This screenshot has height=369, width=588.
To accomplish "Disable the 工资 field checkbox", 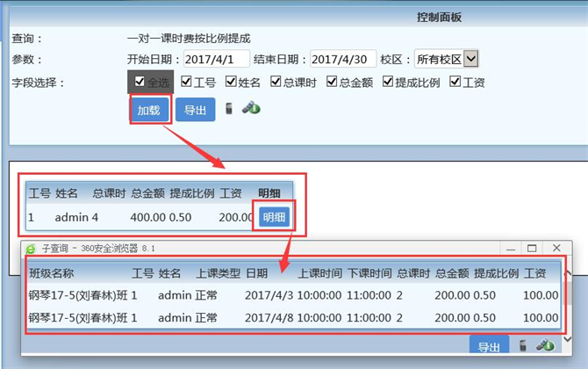I will click(x=455, y=81).
